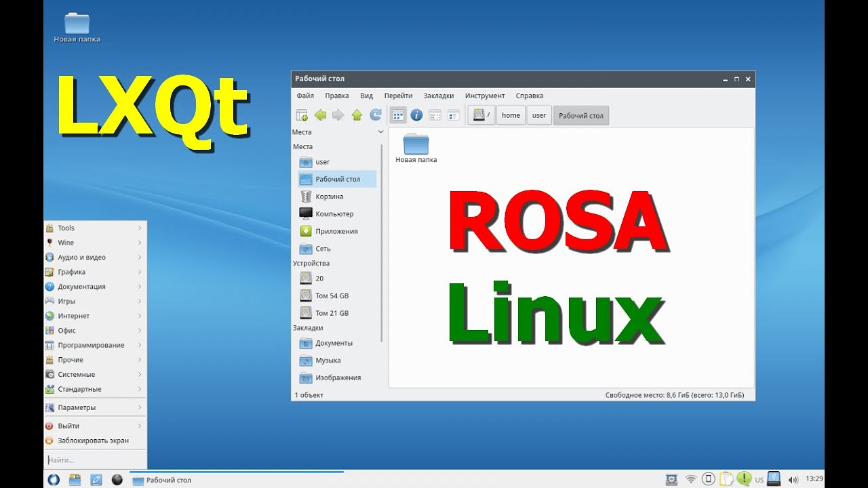Expand the Системные category
Viewport: 868px width, 488px height.
(95, 374)
